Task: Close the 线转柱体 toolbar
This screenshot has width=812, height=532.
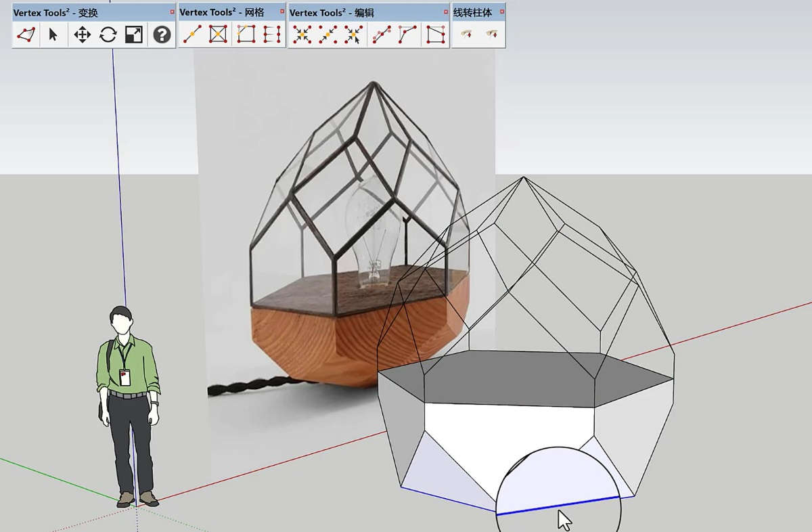Action: coord(501,12)
